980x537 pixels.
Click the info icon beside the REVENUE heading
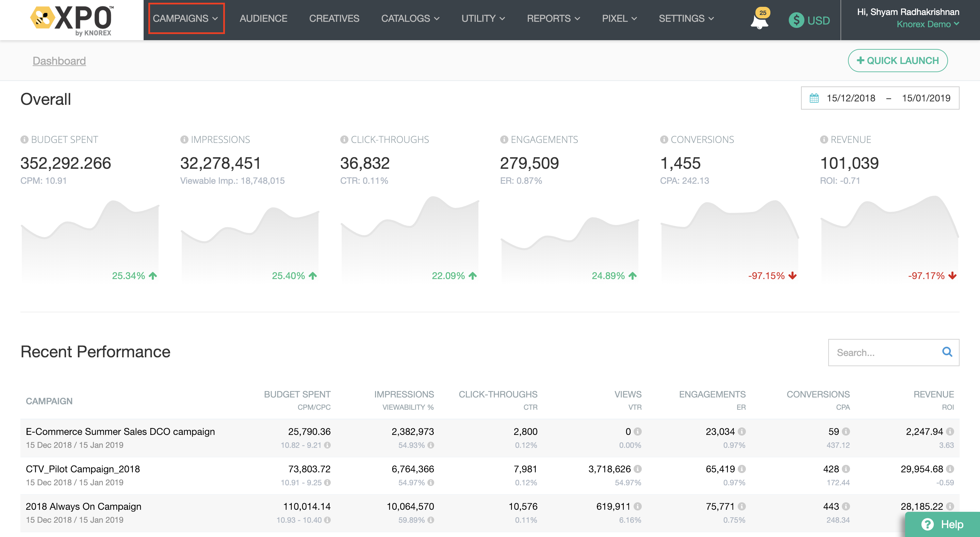coord(823,140)
